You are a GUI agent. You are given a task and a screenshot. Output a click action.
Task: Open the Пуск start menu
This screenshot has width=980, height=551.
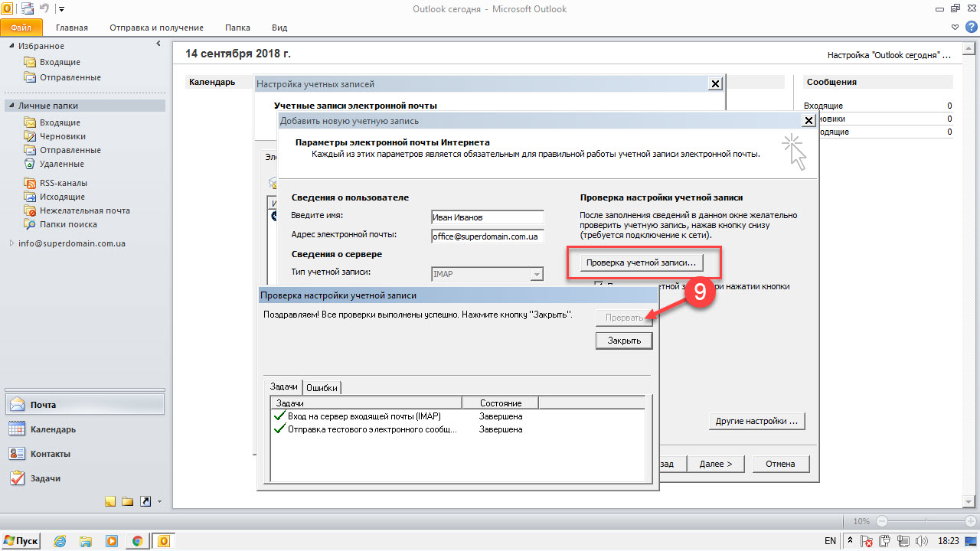point(21,541)
